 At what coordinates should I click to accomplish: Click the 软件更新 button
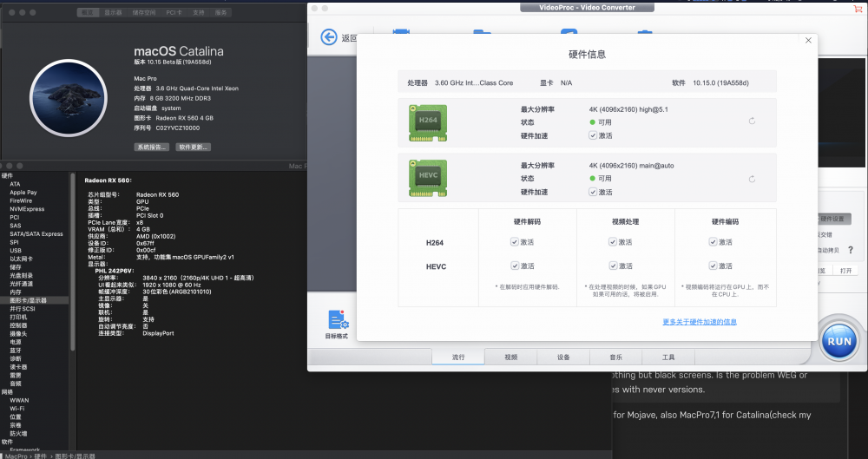[x=194, y=147]
